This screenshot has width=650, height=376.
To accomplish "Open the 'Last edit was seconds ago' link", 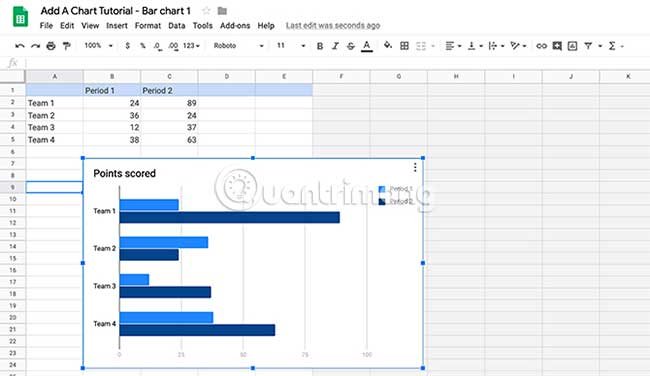I will coord(333,26).
